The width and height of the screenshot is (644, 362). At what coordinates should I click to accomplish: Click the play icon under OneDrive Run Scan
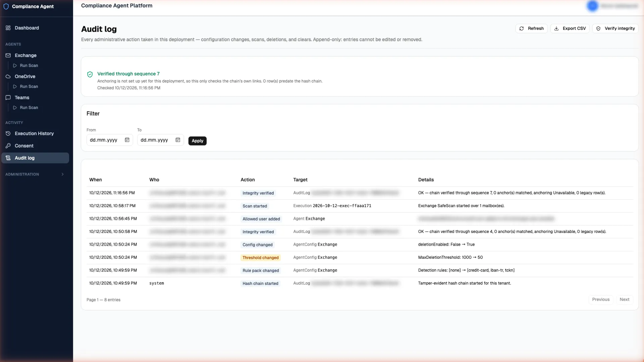tap(15, 86)
